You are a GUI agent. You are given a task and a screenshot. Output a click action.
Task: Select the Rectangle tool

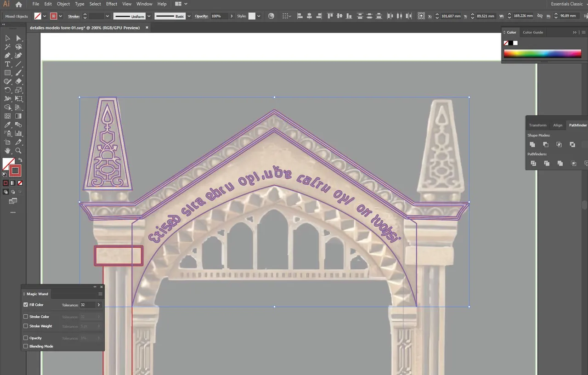point(8,73)
